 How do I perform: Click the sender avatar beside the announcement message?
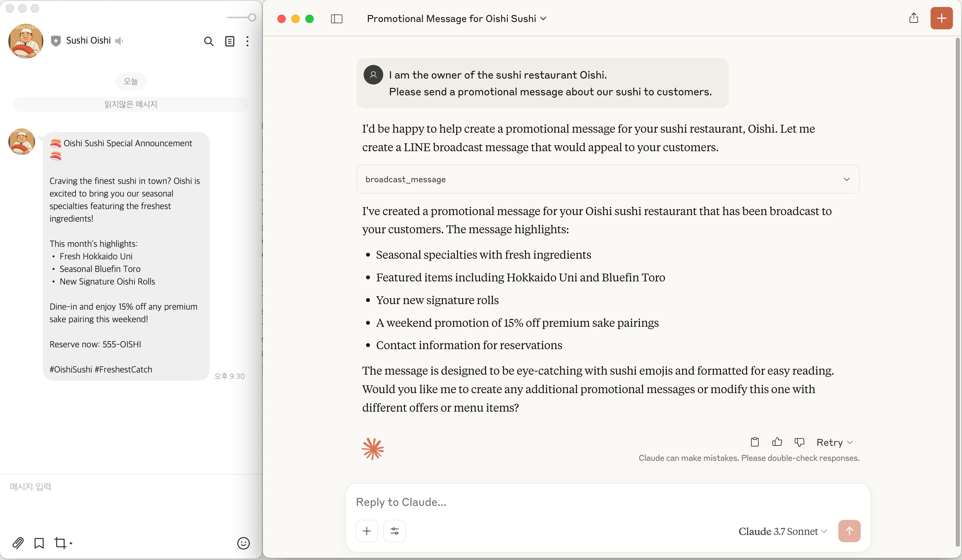(21, 142)
